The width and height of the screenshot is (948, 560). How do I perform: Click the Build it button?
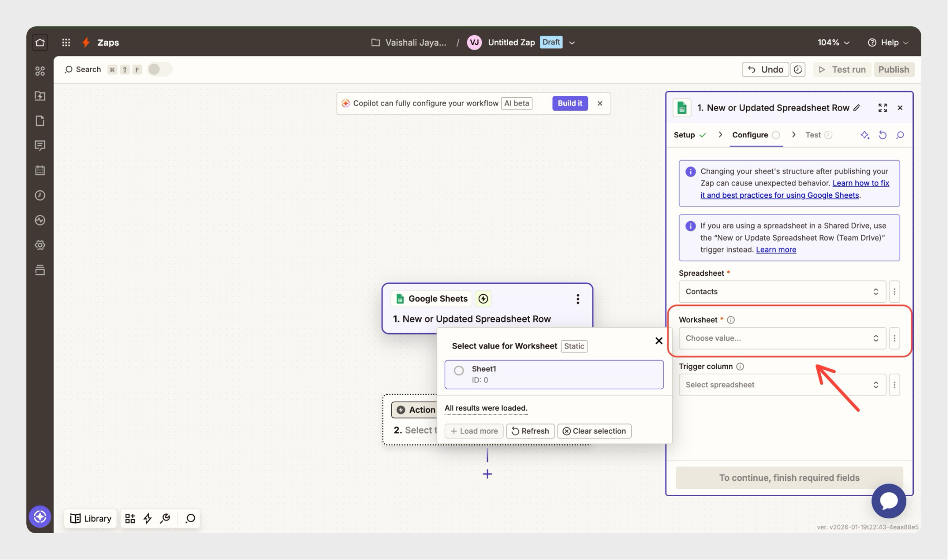point(569,103)
